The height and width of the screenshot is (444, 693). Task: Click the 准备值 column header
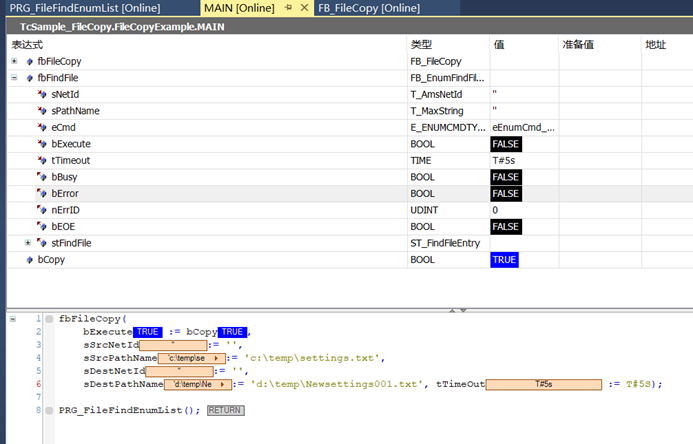click(578, 45)
